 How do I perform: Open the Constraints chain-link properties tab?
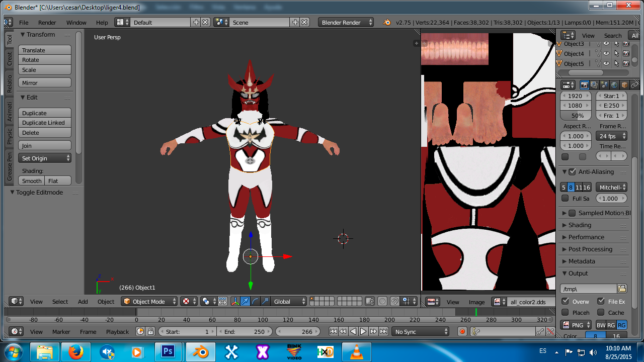[x=634, y=85]
